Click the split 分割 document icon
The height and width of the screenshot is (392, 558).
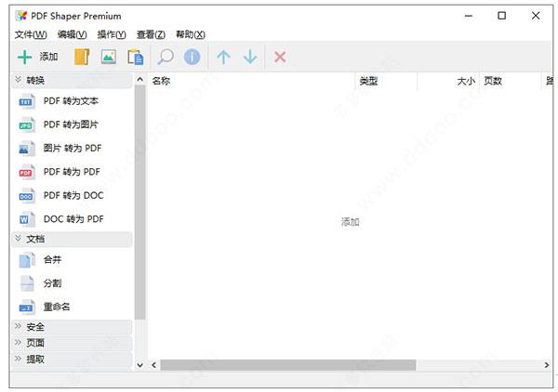point(27,283)
